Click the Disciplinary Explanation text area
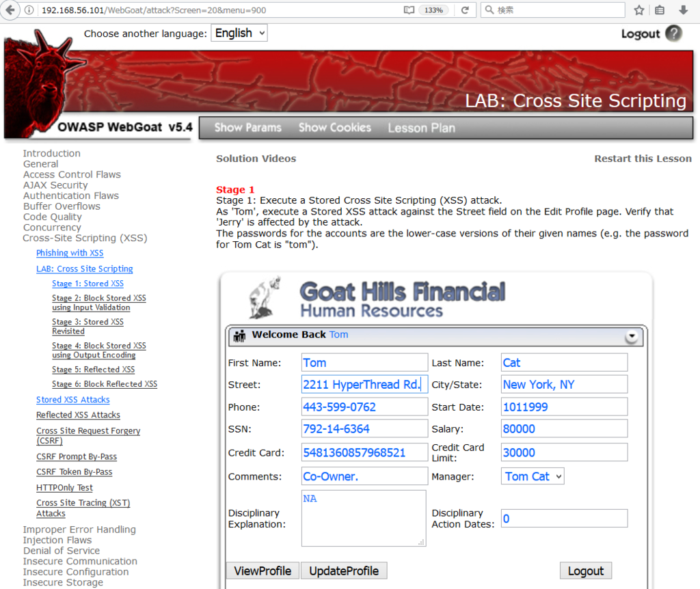Viewport: 700px width, 589px height. point(364,519)
